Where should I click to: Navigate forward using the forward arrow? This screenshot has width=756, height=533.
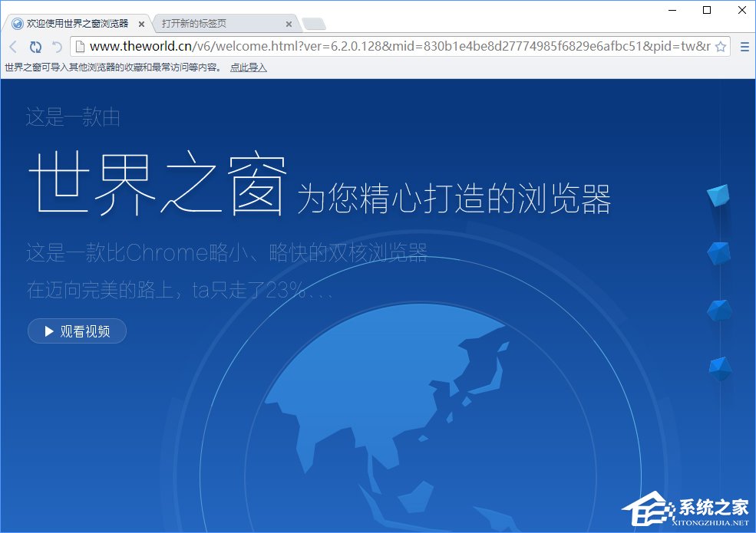[x=56, y=47]
